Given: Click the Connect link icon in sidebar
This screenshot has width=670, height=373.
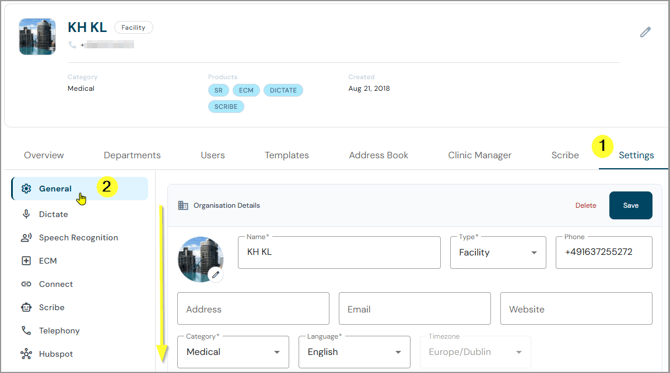Looking at the screenshot, I should (26, 284).
